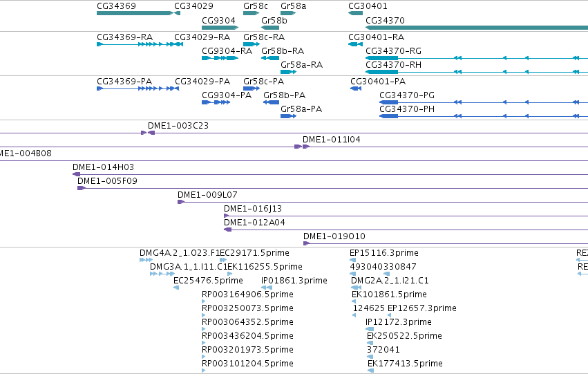The image size is (588, 374).
Task: Select protein CG9304-PA
Action: tap(216, 102)
